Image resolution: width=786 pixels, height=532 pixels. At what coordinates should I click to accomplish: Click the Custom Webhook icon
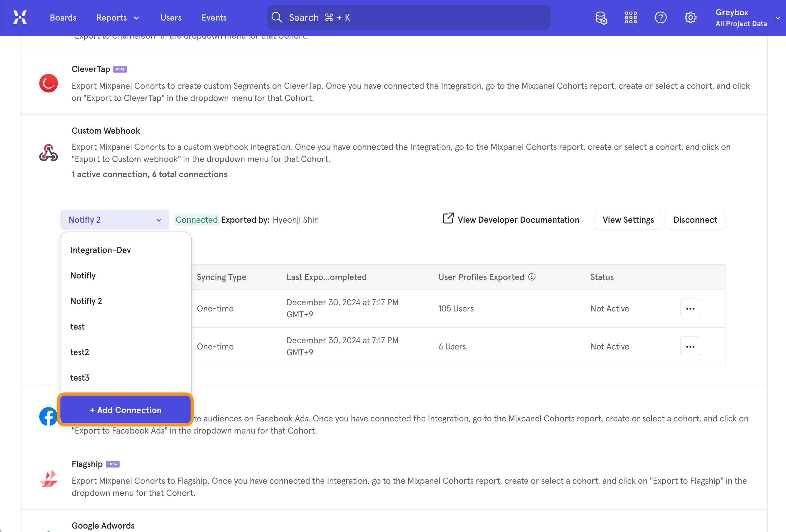click(48, 152)
